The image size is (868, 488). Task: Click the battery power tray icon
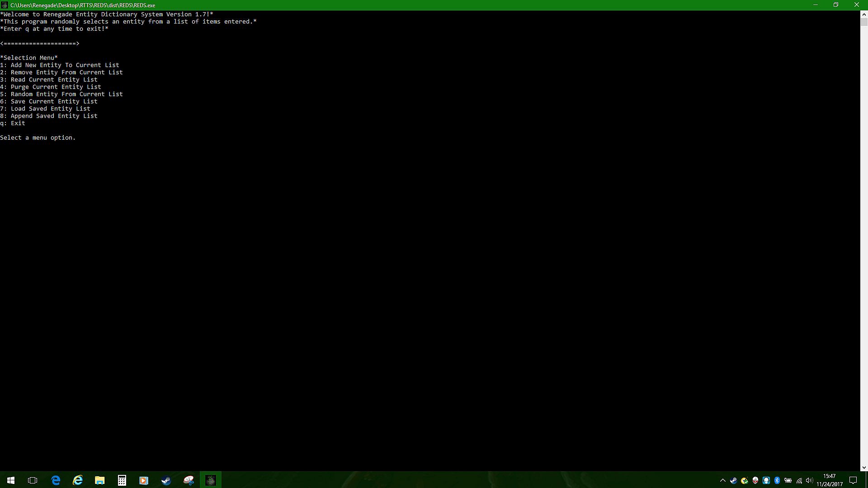click(788, 480)
